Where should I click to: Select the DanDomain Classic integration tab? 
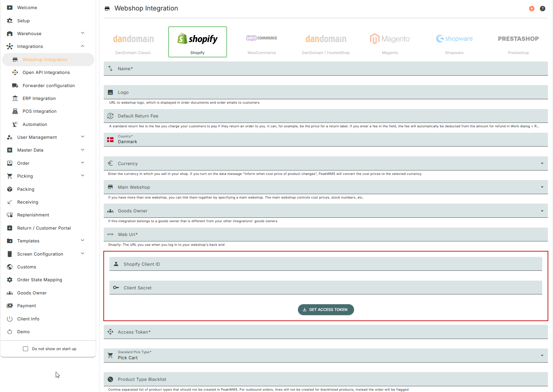133,42
